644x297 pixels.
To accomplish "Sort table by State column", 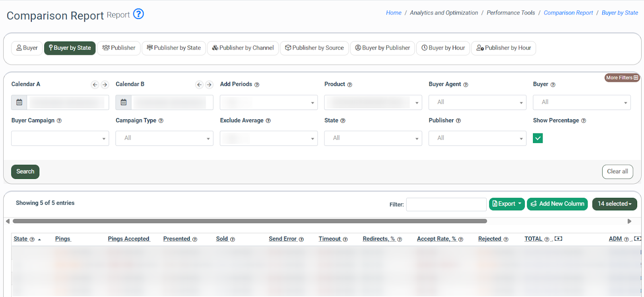I will [21, 239].
